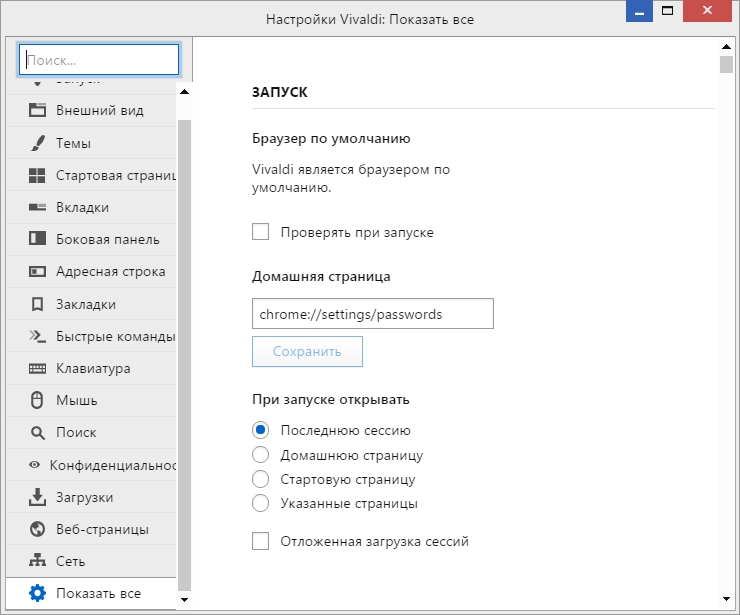
Task: Click the Внешний вид window icon
Action: 37,110
